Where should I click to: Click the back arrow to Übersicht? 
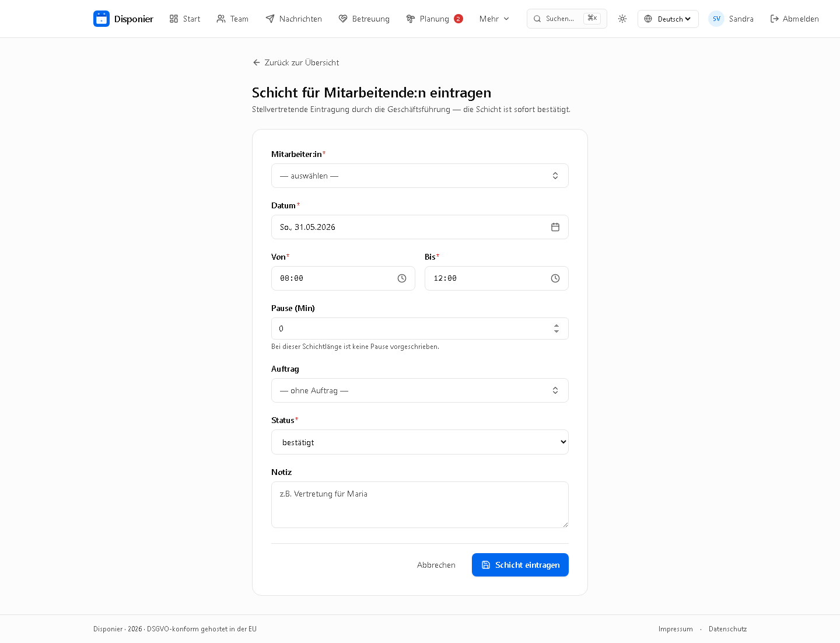(x=257, y=62)
